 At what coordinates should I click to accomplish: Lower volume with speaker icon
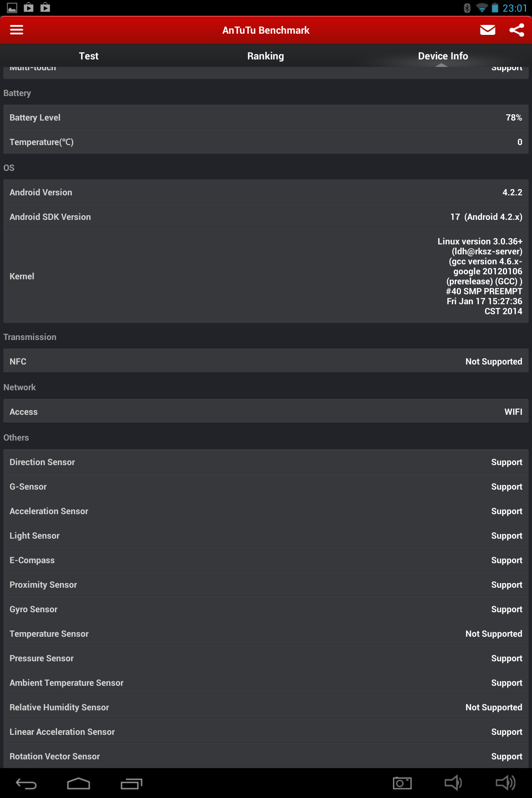tap(453, 783)
